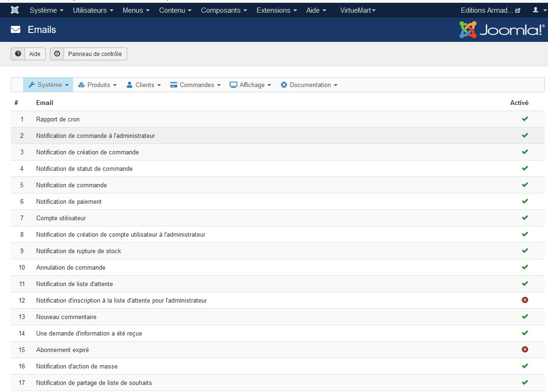Open Notification de rupture de stock email
This screenshot has width=548, height=392.
point(79,251)
